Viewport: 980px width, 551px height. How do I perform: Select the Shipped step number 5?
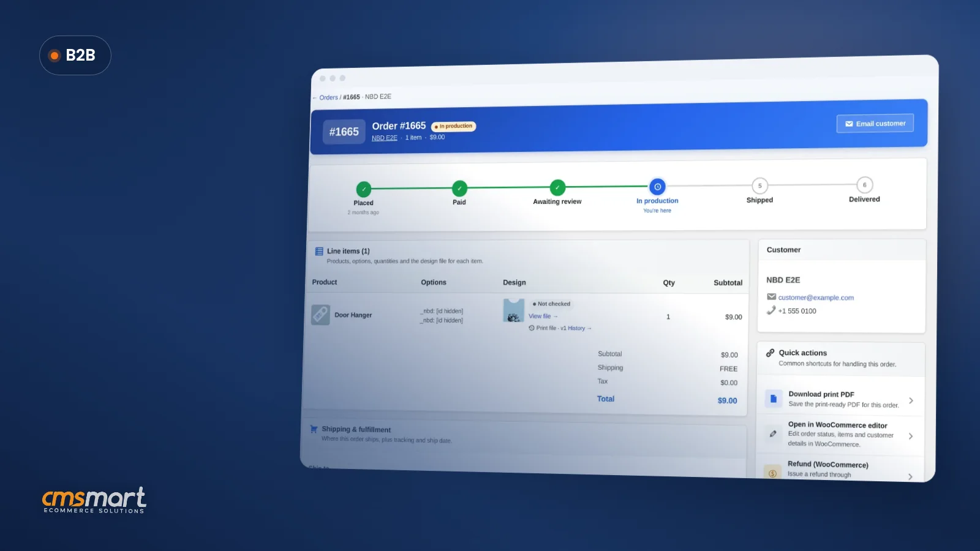tap(759, 186)
